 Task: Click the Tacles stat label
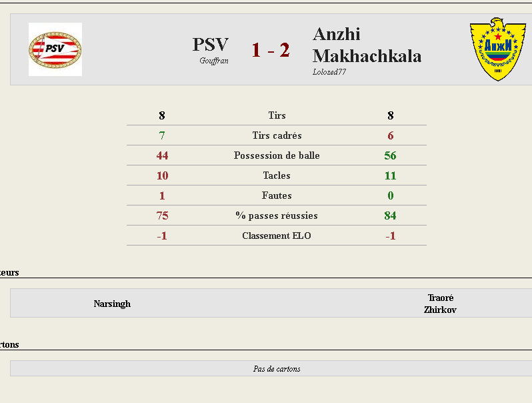coord(277,175)
